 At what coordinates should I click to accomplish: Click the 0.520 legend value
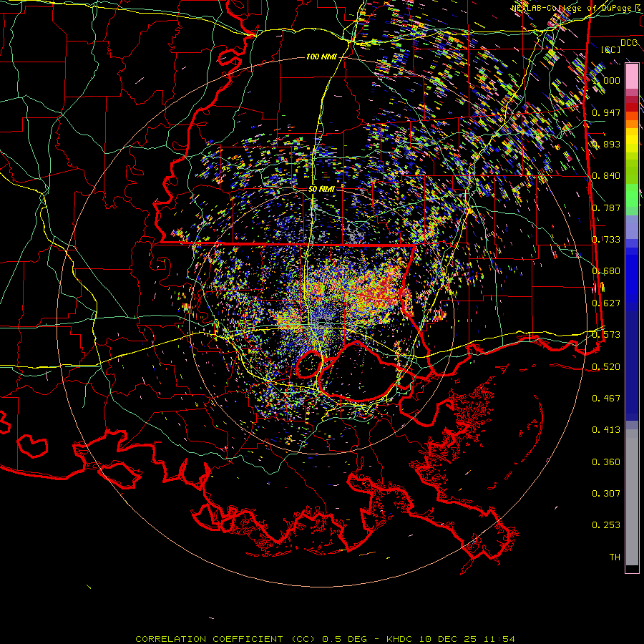pos(606,366)
